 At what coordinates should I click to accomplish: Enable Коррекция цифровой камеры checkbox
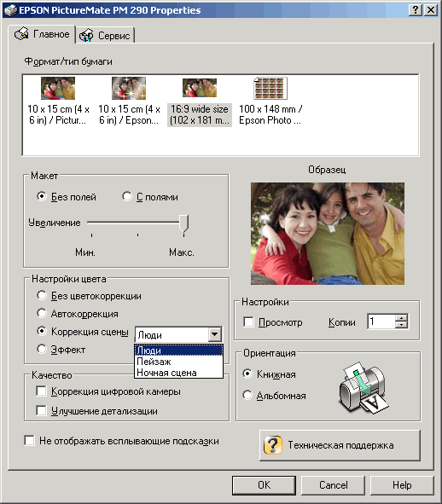[x=41, y=391]
